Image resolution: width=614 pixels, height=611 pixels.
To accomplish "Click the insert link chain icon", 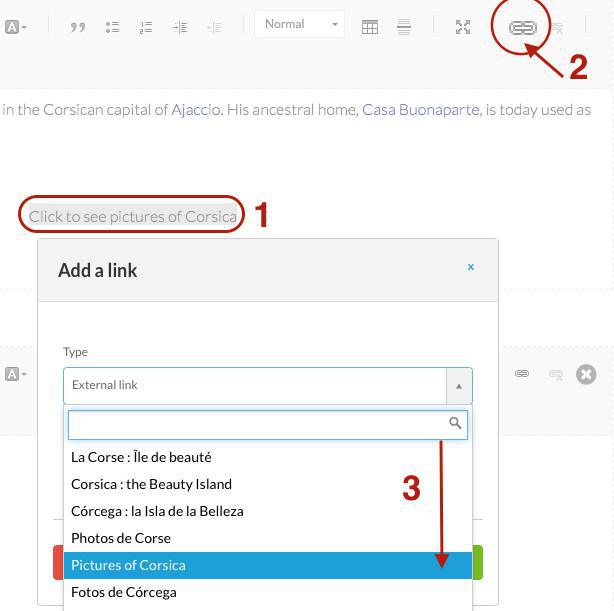I will [522, 28].
